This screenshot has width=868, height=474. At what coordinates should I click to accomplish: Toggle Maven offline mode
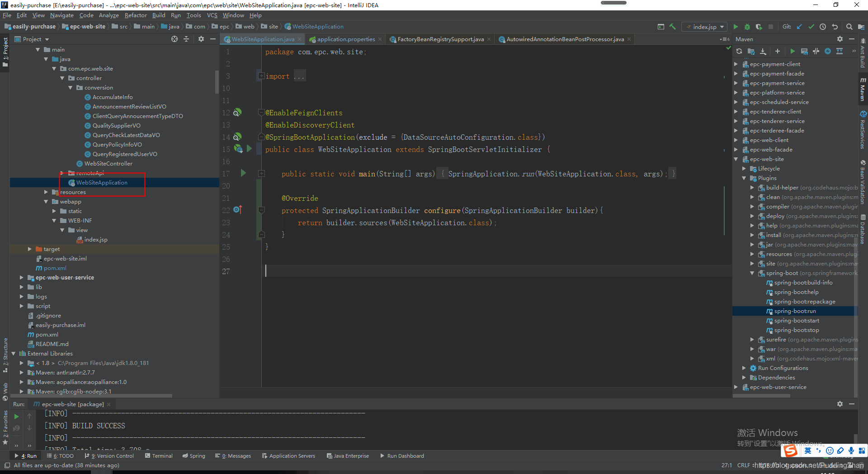[x=816, y=51]
